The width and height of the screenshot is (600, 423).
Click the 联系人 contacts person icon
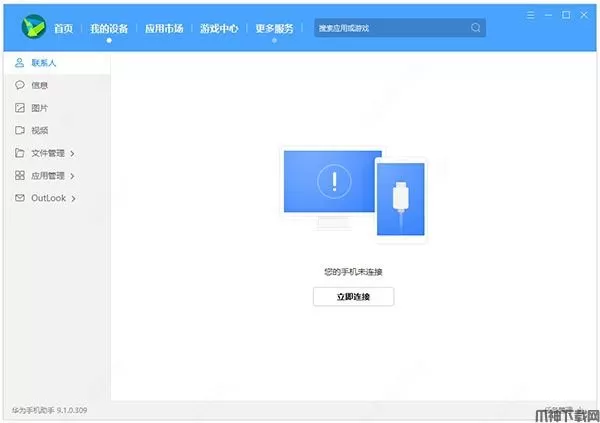(20, 62)
